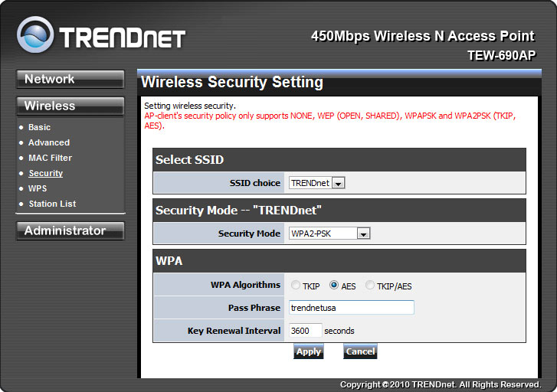Image resolution: width=557 pixels, height=392 pixels.
Task: Open the Administrator menu section
Action: click(x=70, y=230)
